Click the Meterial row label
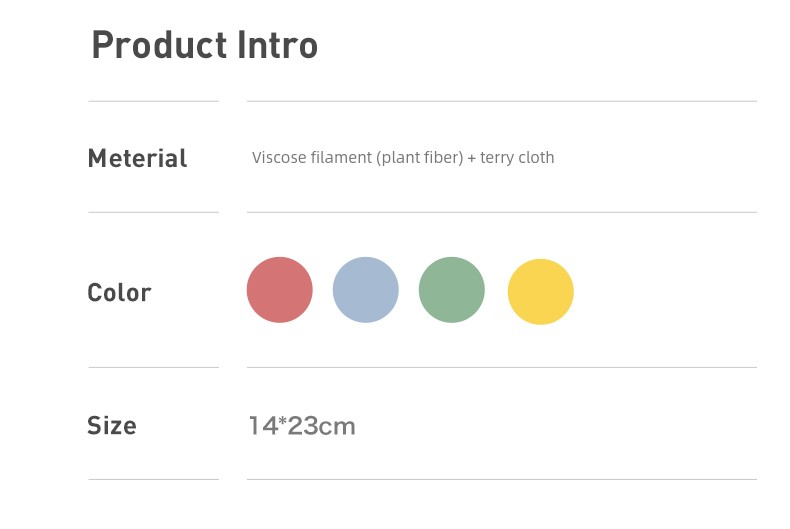The height and width of the screenshot is (529, 790). (x=137, y=158)
